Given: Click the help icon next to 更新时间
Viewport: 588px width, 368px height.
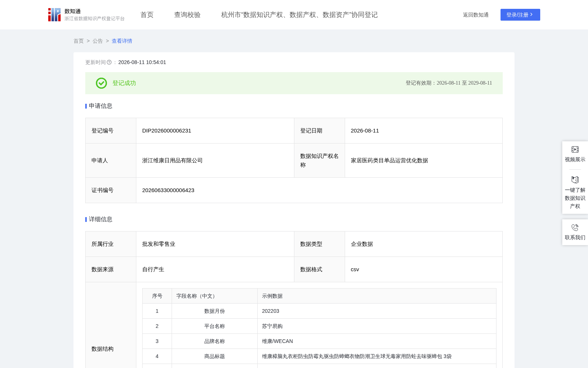Looking at the screenshot, I should click(x=109, y=63).
